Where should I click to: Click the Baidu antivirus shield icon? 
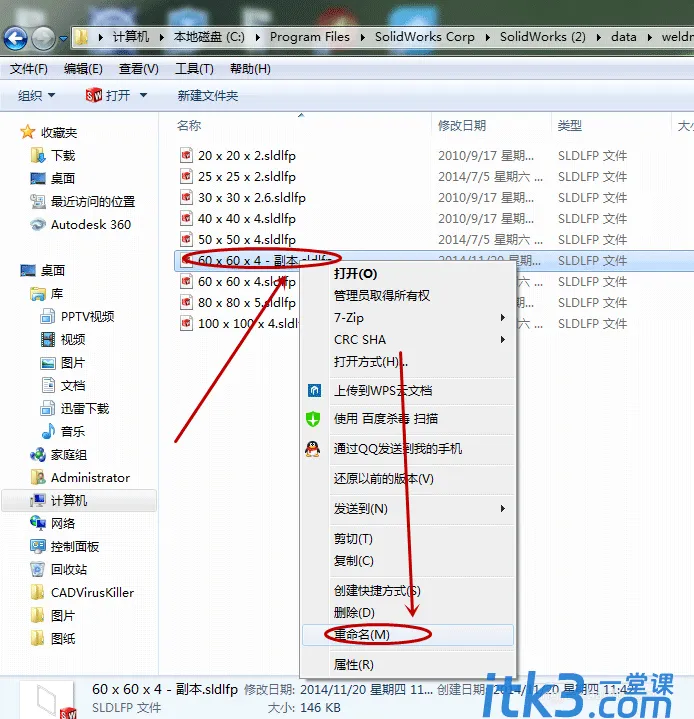(313, 419)
